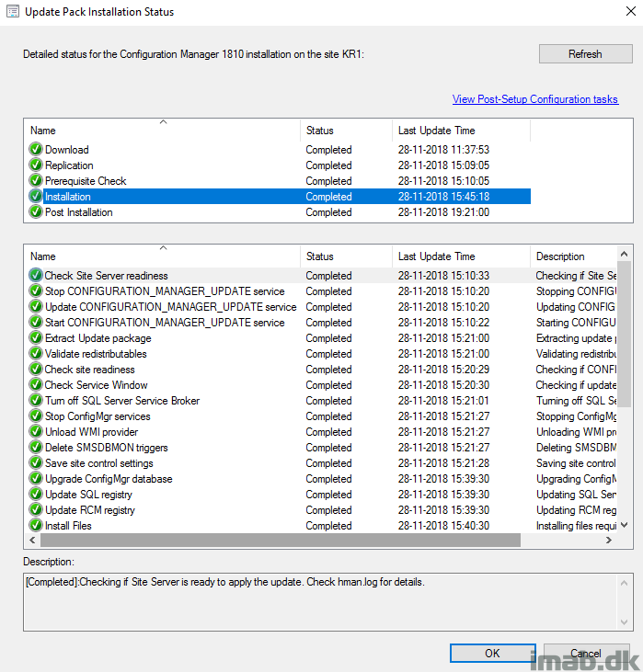Click the check icon for Update SQL registry
Image resolution: width=643 pixels, height=672 pixels.
click(x=36, y=495)
